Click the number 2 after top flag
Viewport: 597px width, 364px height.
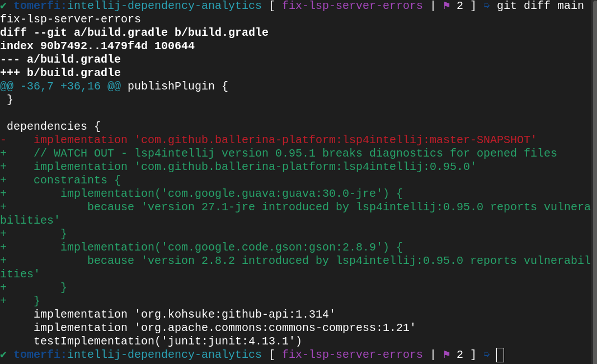tap(460, 6)
